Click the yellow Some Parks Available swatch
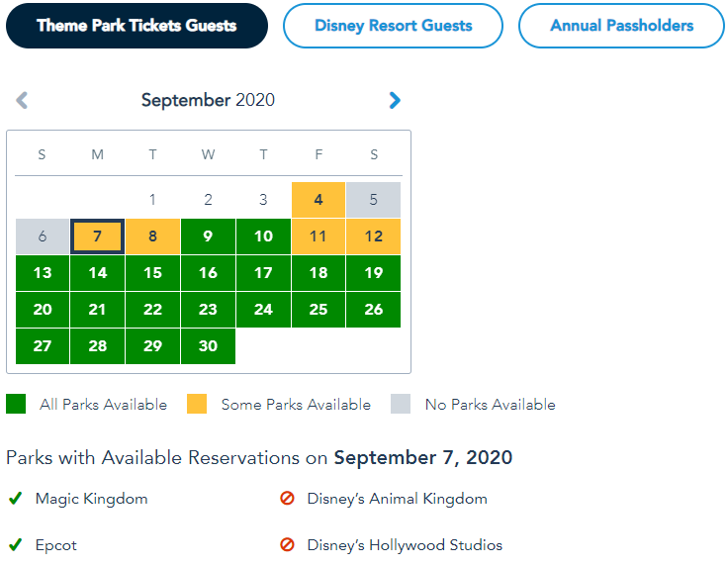Screen dimensions: 728x567 coord(197,404)
